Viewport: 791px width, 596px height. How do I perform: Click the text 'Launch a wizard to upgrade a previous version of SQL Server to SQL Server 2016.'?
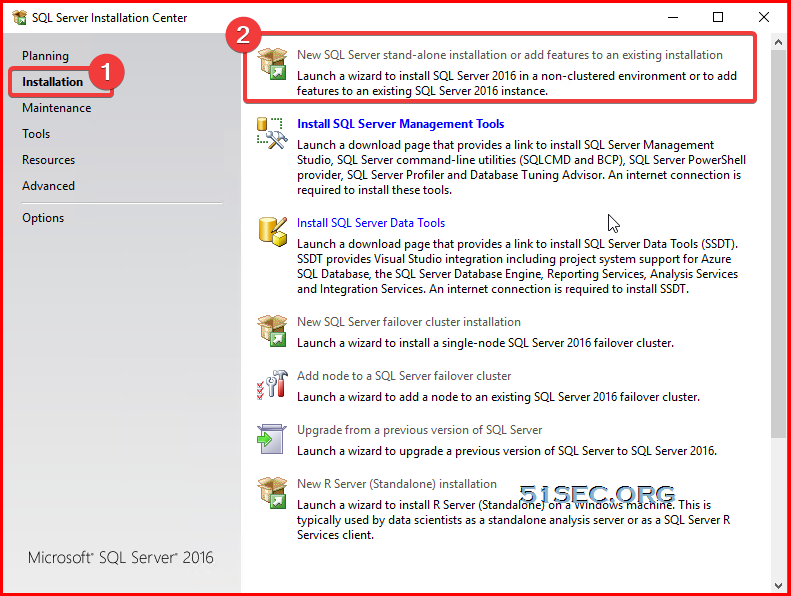[x=507, y=451]
